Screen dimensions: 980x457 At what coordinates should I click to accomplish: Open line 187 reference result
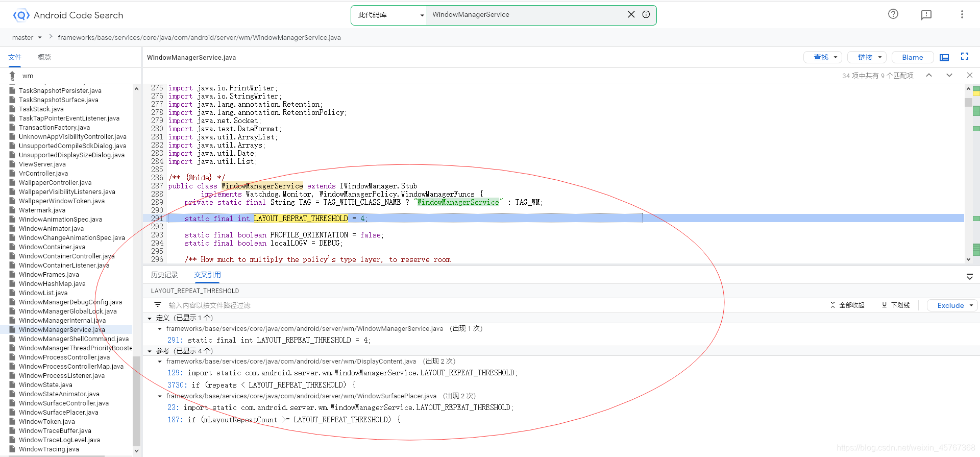tap(284, 420)
